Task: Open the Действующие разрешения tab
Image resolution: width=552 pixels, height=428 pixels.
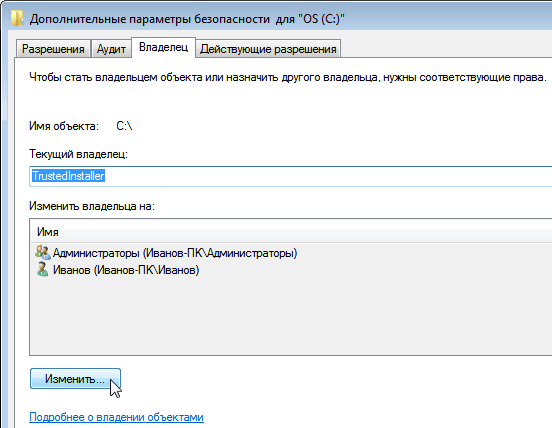Action: click(x=268, y=49)
